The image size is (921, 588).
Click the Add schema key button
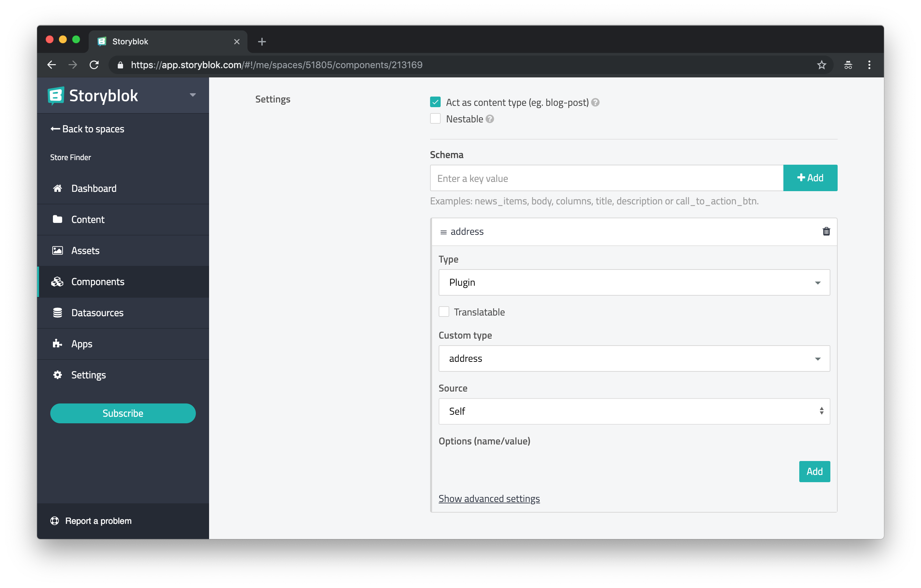click(810, 178)
